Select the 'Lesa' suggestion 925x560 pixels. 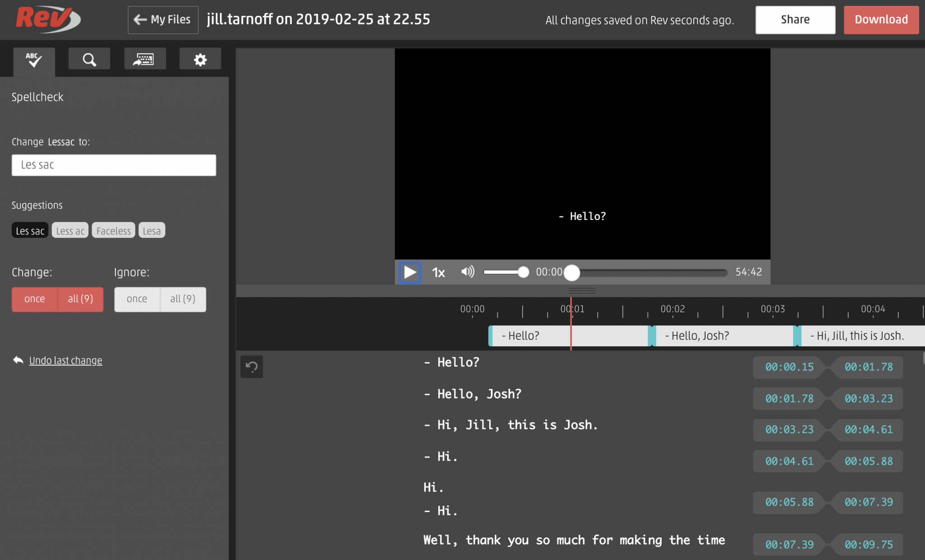[151, 230]
